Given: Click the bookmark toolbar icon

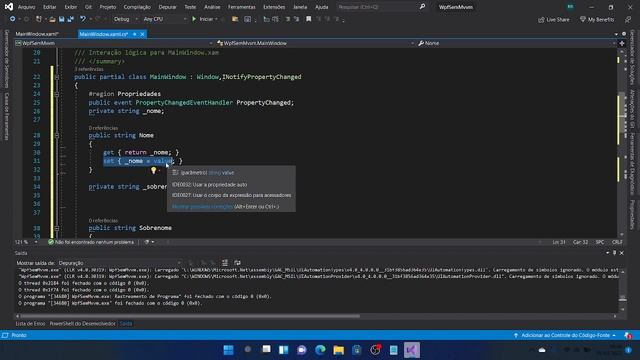Looking at the screenshot, I should [x=309, y=19].
